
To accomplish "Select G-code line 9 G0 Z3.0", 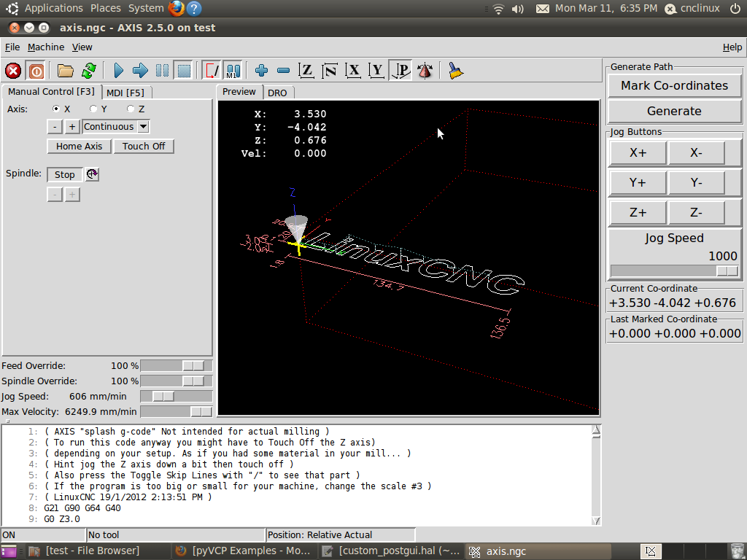I will (62, 519).
